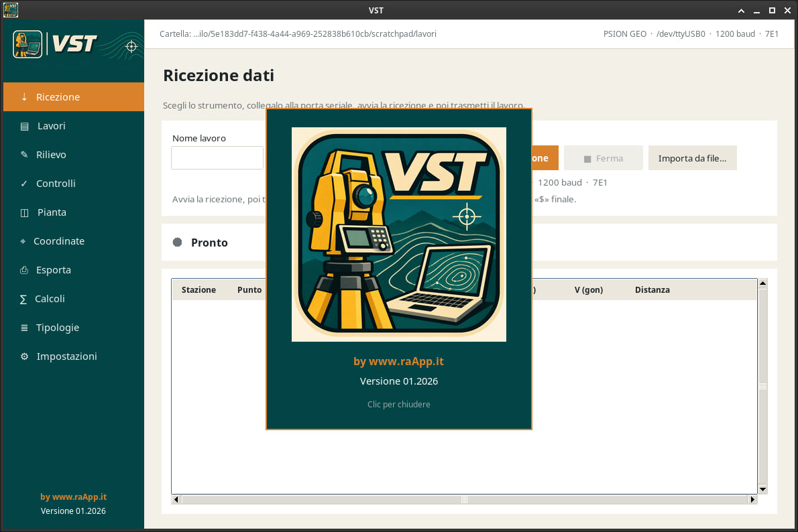
Task: Click 'Clic per chiudere' to dismiss splash
Action: pos(398,404)
